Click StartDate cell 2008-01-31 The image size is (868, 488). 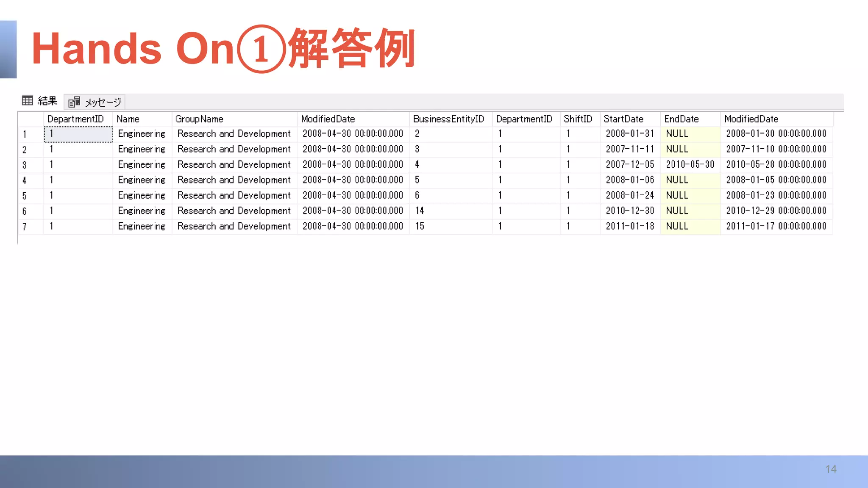click(630, 133)
